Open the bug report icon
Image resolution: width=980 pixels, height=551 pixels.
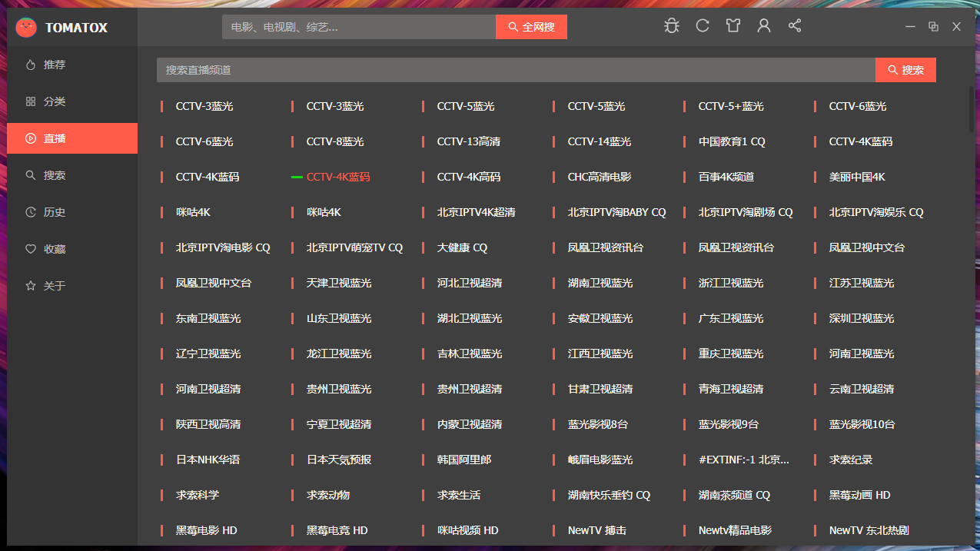[x=672, y=26]
